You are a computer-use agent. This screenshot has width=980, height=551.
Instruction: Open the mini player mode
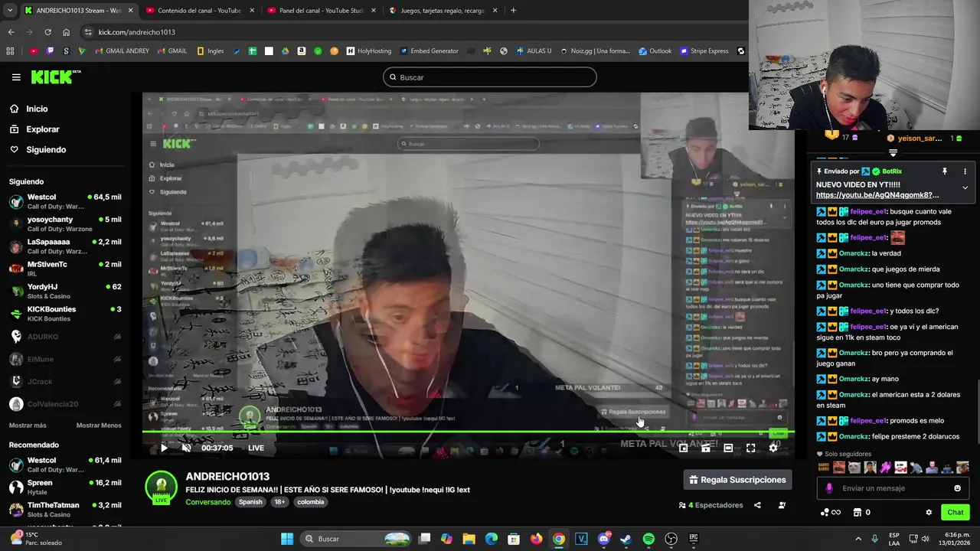pyautogui.click(x=684, y=448)
